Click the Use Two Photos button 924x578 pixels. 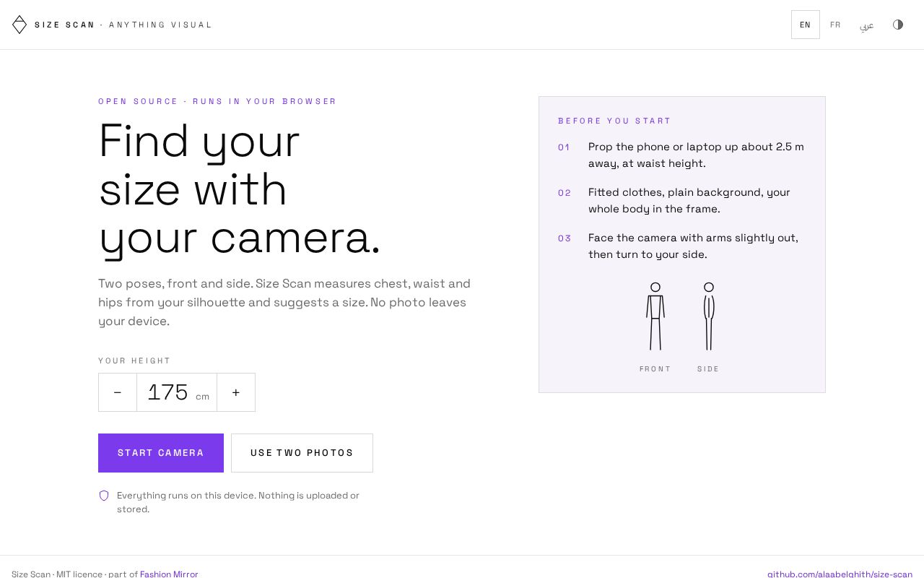[302, 453]
